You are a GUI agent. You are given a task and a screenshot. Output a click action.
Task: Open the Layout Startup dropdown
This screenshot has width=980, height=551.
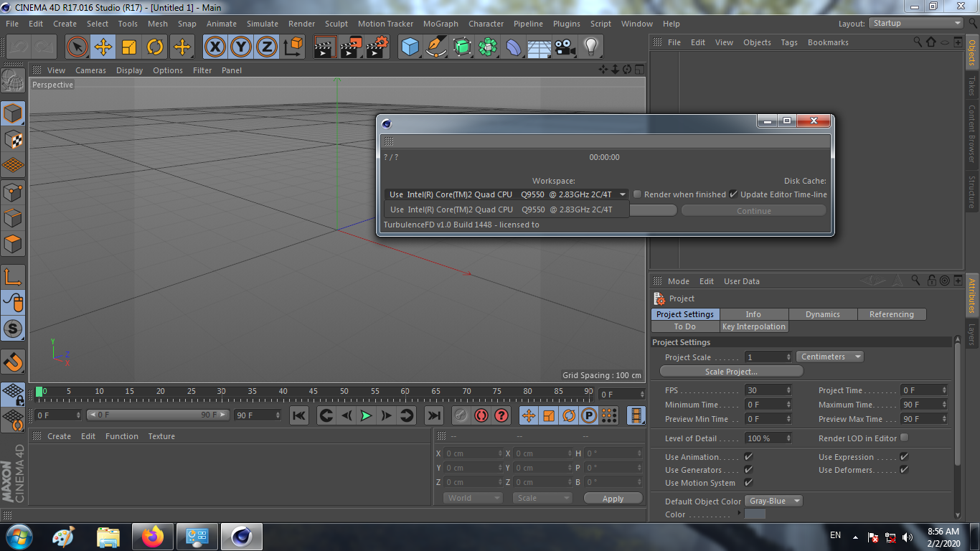coord(916,23)
